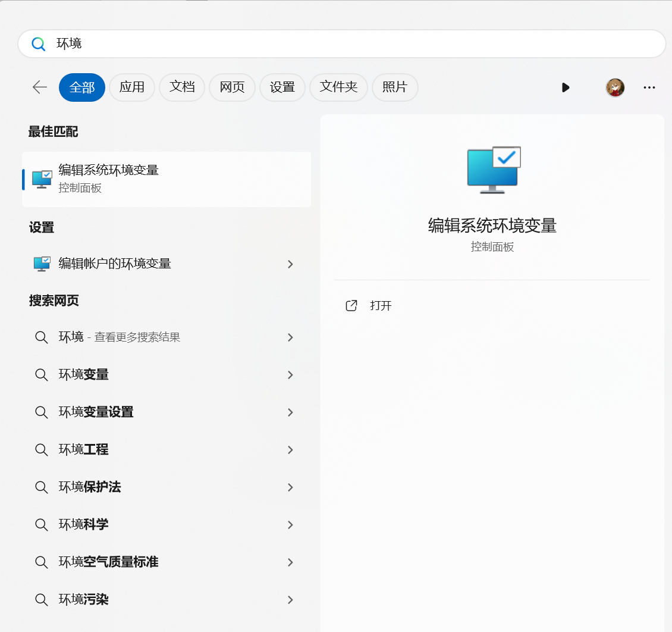The height and width of the screenshot is (632, 672).
Task: Click the 编辑系统环境变量 monitor icon in best match
Action: click(42, 179)
